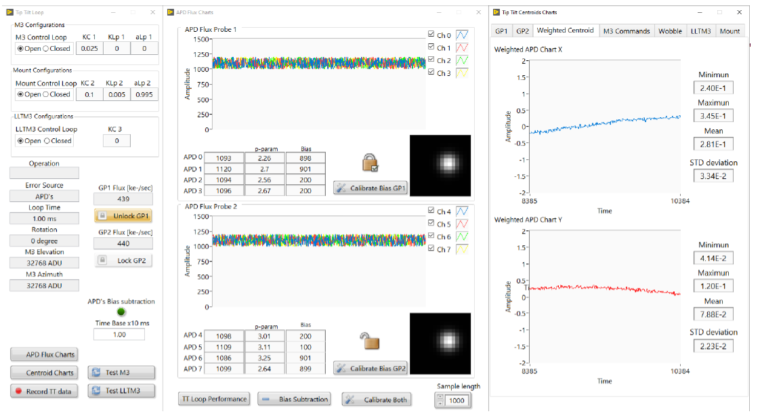Open the Rotation 0 degree selector
This screenshot has width=760, height=418.
[x=45, y=240]
